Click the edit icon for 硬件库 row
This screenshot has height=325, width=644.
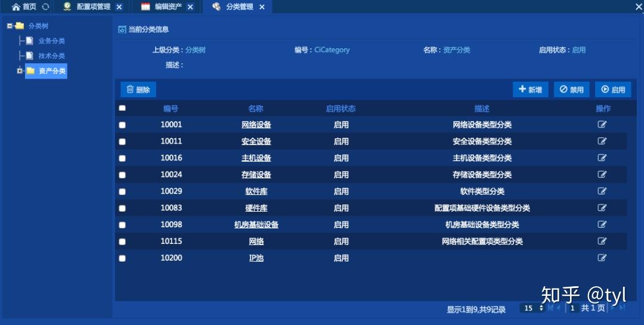point(602,208)
